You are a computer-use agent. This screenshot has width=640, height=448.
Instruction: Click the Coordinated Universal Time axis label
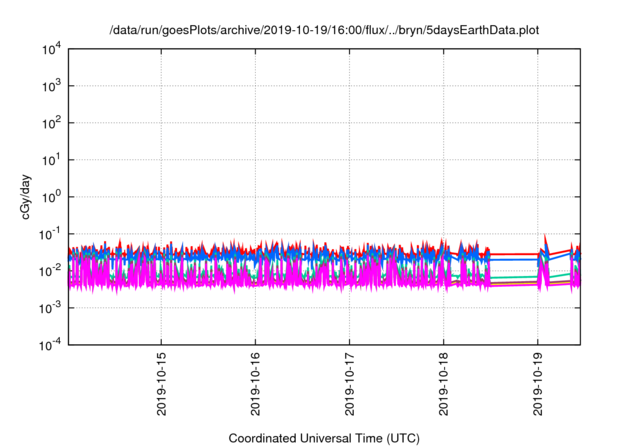[x=324, y=438]
